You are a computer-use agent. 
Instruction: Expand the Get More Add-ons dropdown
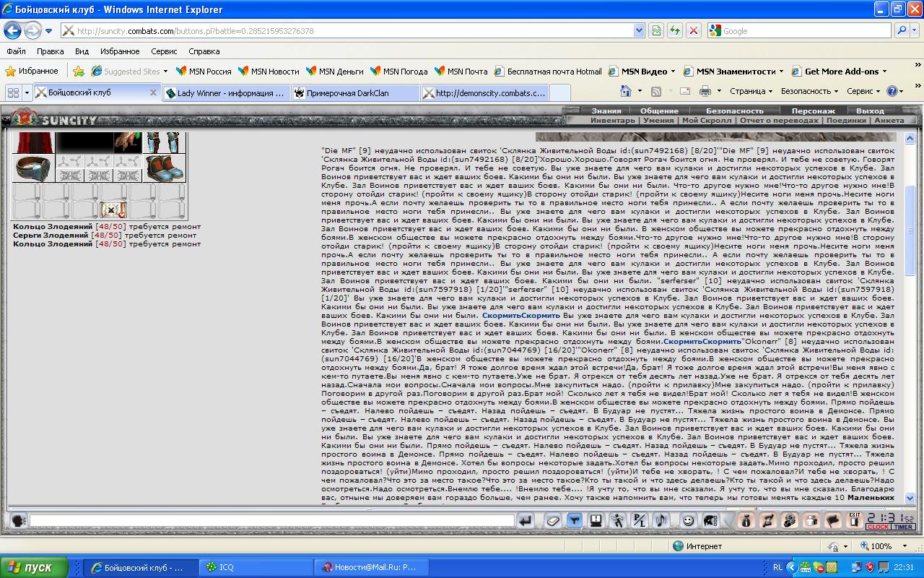[x=884, y=72]
